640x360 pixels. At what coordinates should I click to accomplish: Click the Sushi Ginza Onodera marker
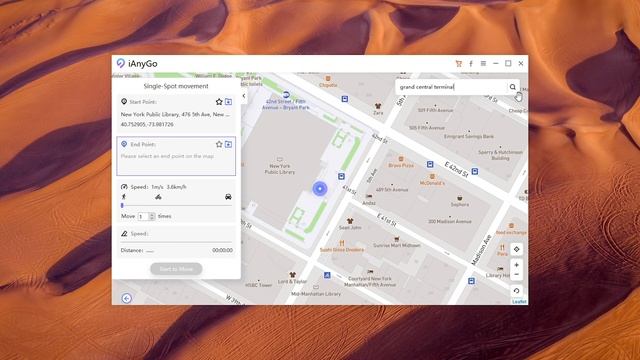342,243
